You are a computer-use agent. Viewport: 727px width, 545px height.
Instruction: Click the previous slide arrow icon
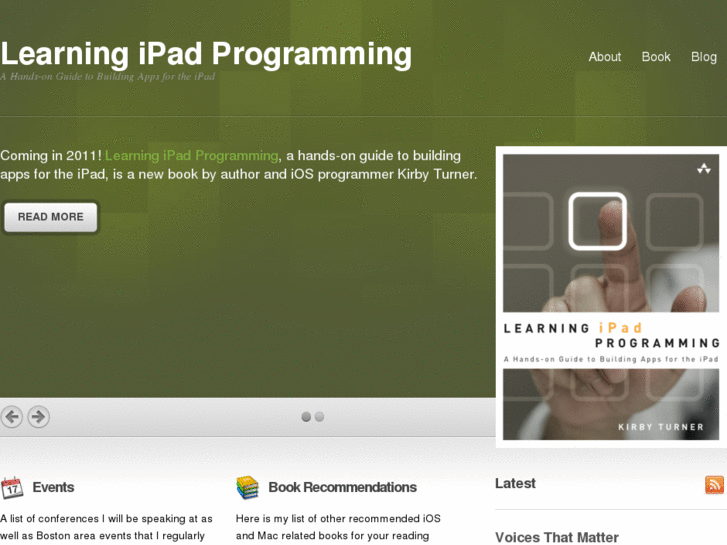pos(12,417)
